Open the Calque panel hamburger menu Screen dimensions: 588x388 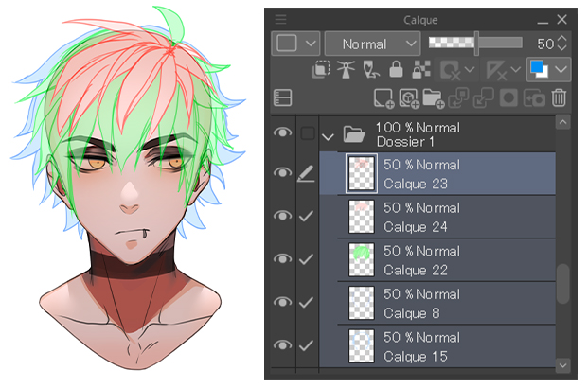coord(280,19)
